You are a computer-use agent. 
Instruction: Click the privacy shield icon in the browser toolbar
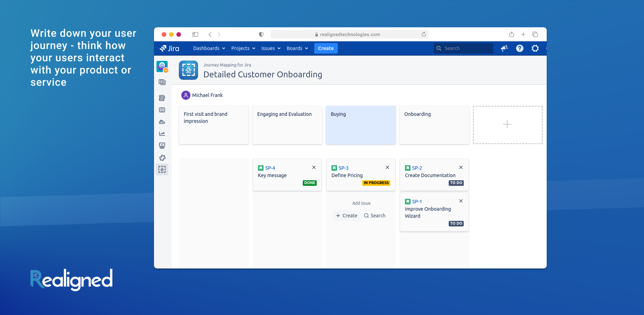click(261, 34)
